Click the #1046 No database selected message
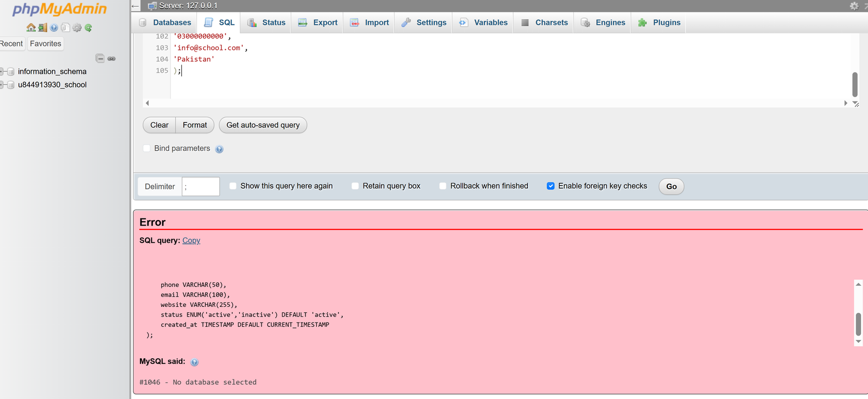Screen dimensions: 868x399 pos(198,382)
